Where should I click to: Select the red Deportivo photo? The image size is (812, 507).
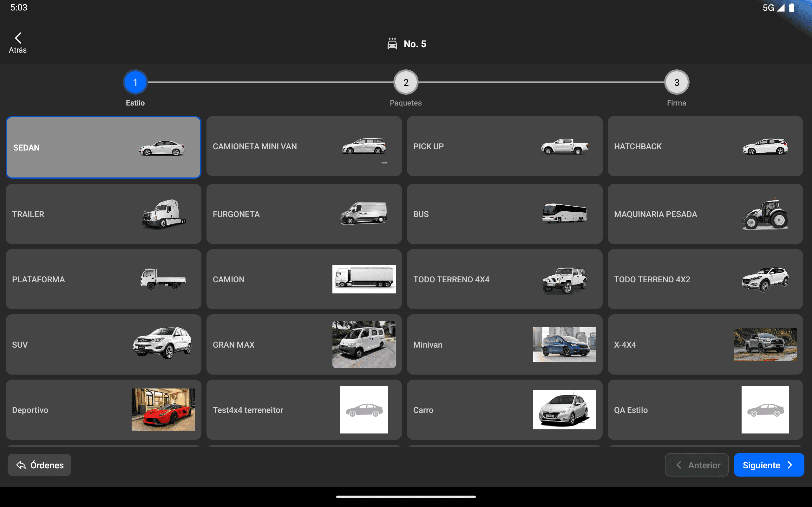(x=163, y=409)
